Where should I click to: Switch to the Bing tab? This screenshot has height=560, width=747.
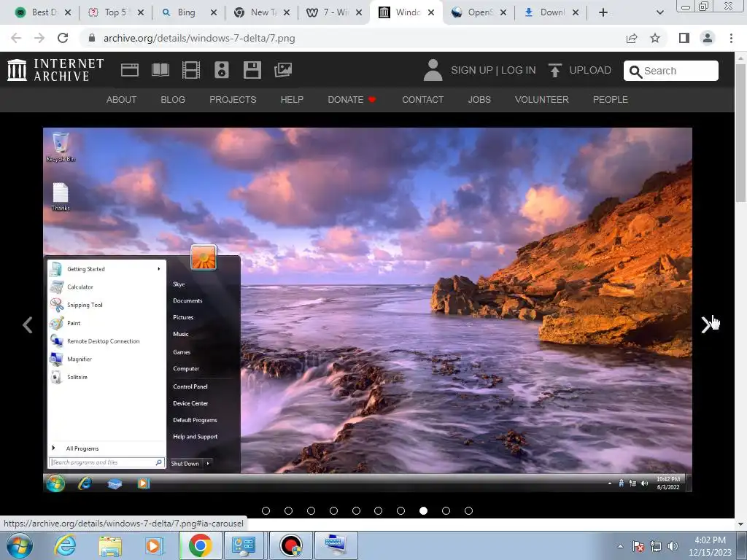pyautogui.click(x=187, y=12)
